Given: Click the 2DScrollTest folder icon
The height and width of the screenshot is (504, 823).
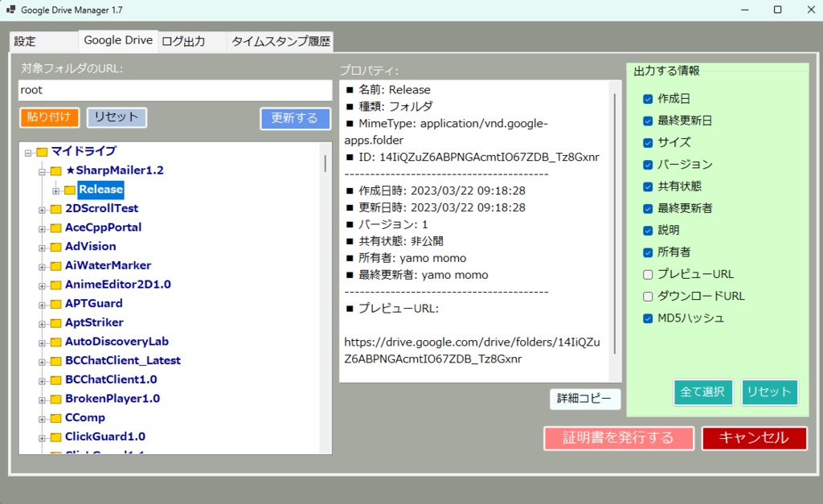Looking at the screenshot, I should 55,210.
